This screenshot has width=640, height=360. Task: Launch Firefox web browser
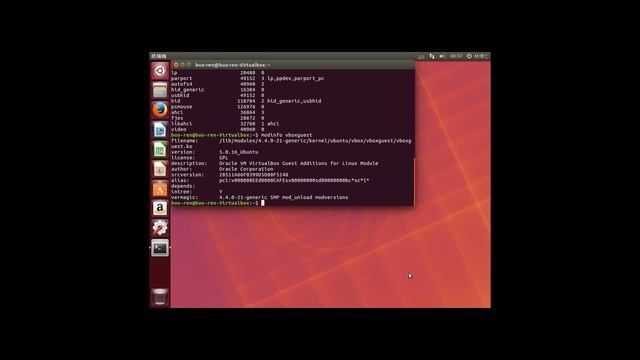point(160,110)
